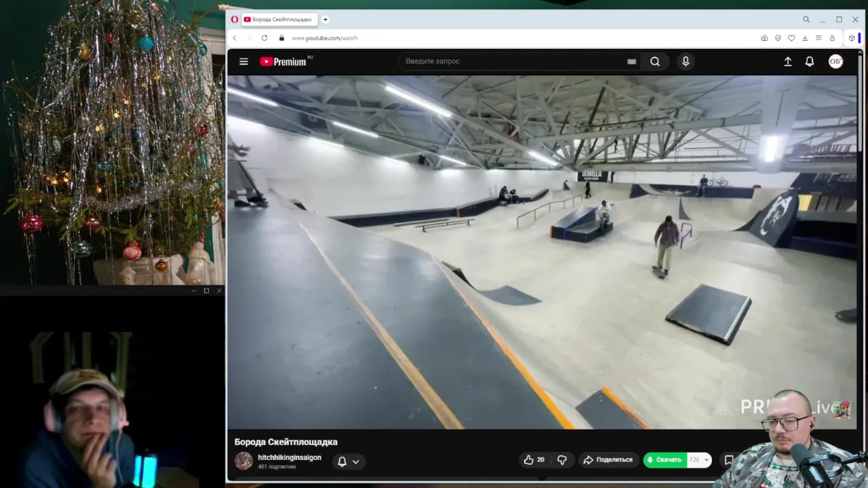
Task: Click the padlock site security icon
Action: (281, 38)
